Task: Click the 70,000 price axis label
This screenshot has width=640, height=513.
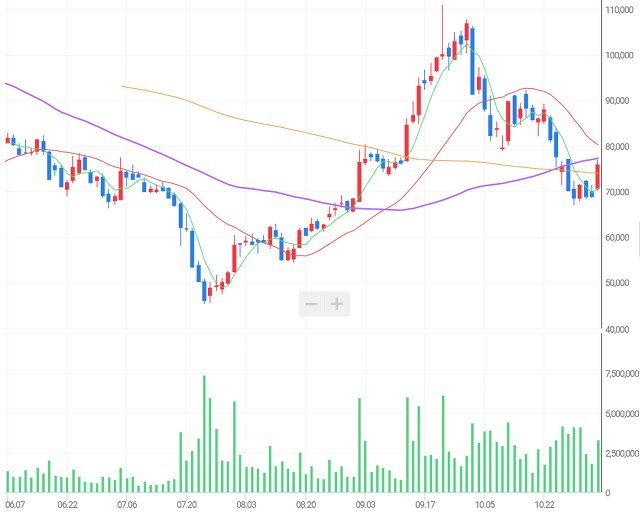Action: tap(618, 192)
